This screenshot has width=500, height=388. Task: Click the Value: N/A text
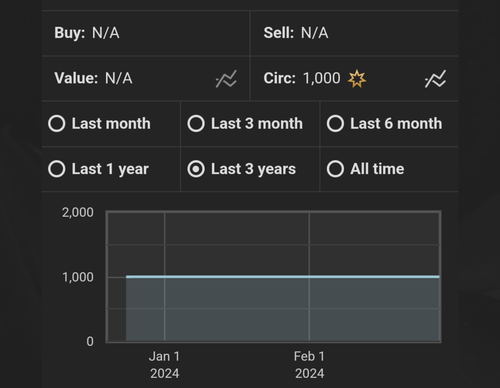pos(93,78)
